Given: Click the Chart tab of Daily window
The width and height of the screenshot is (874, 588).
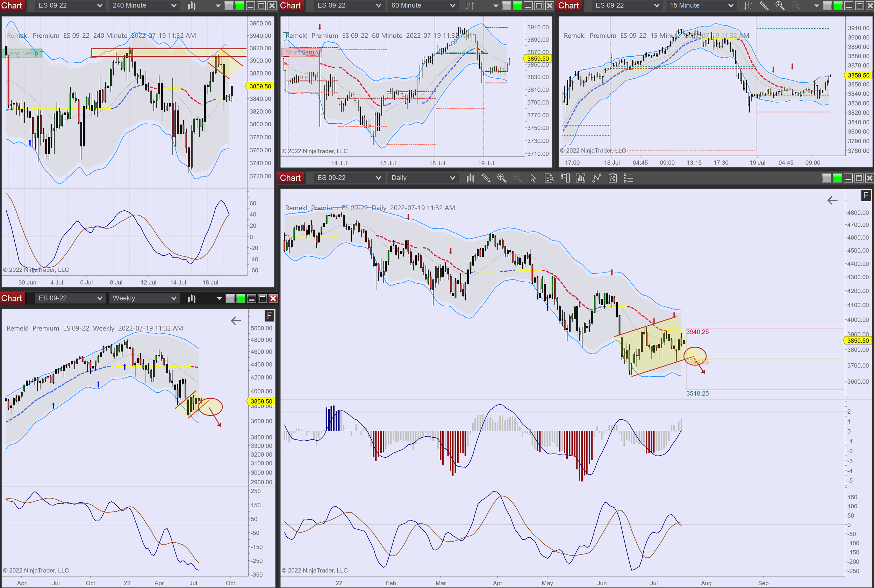Looking at the screenshot, I should click(290, 178).
